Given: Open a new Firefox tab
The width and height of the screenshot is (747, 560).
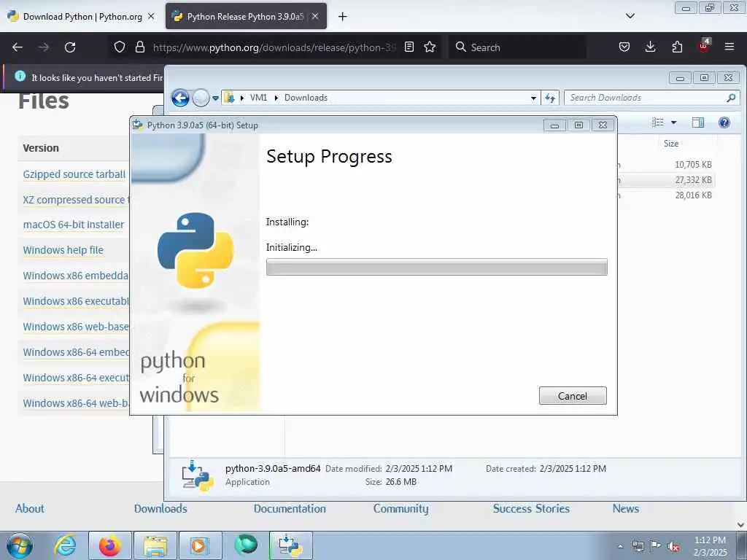Looking at the screenshot, I should tap(343, 17).
